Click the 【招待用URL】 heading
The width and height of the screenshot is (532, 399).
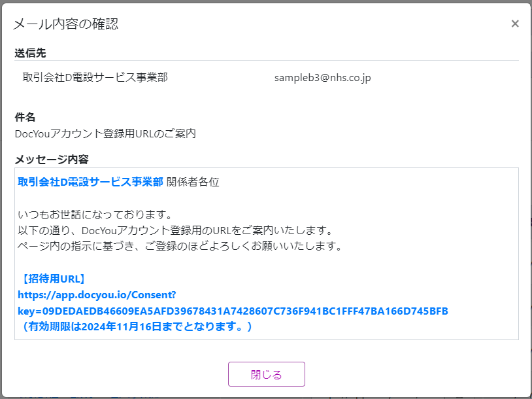click(x=53, y=279)
